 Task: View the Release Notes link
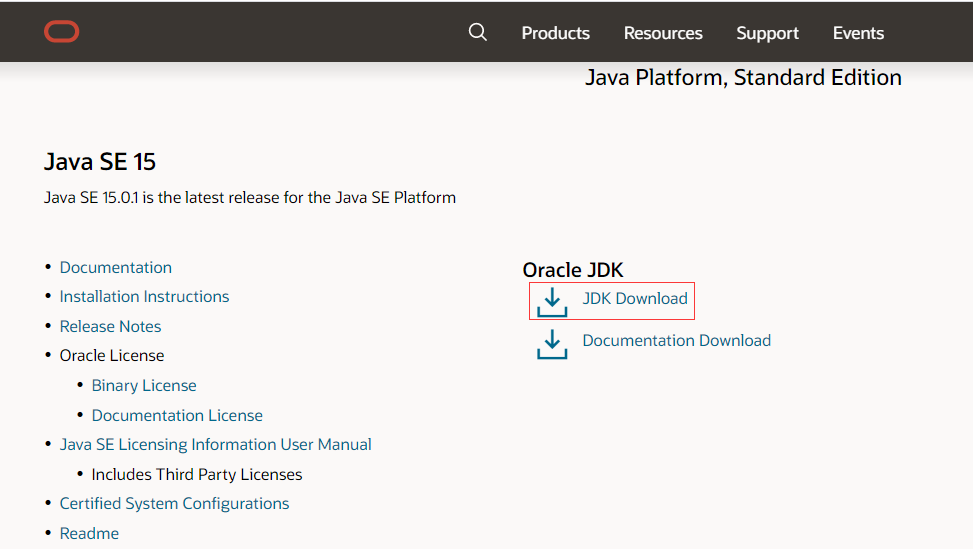[x=110, y=326]
